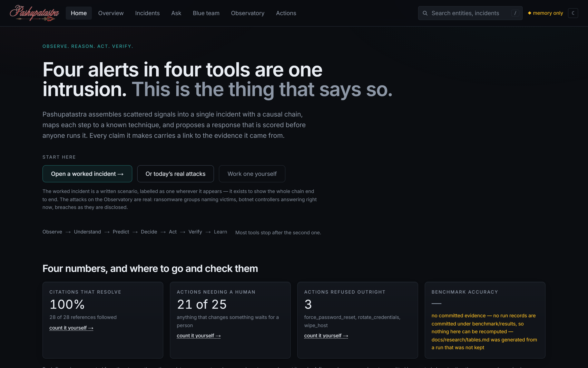
Task: Focus the Search entities, incidents field
Action: tap(470, 13)
